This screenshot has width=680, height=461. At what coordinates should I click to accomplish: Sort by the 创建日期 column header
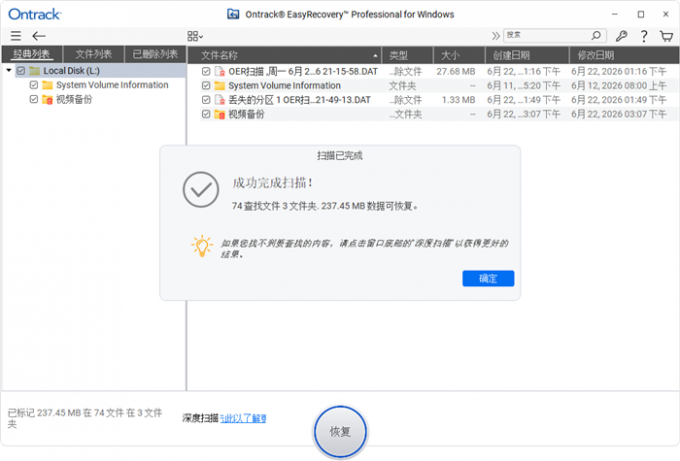(x=527, y=55)
